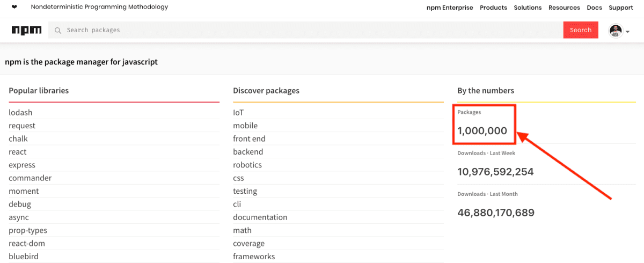Click the 46,880,170,689 monthly downloads value
644x263 pixels.
point(496,213)
